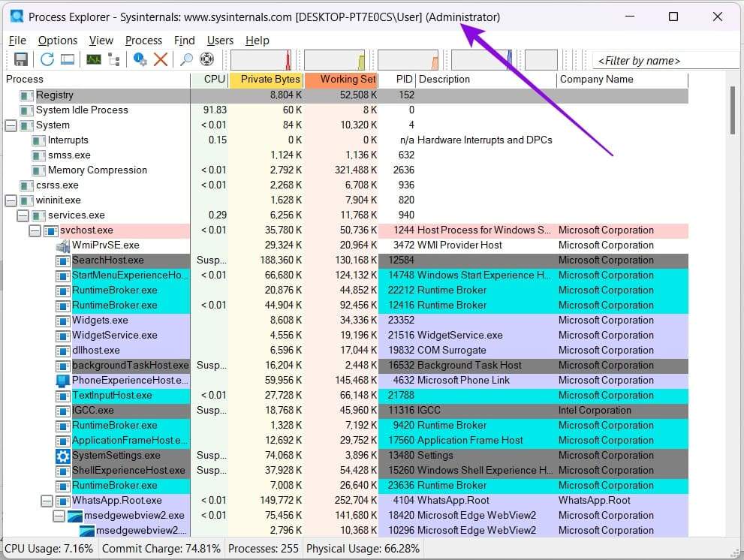Click the Filter by name field
This screenshot has width=744, height=560.
pyautogui.click(x=667, y=61)
